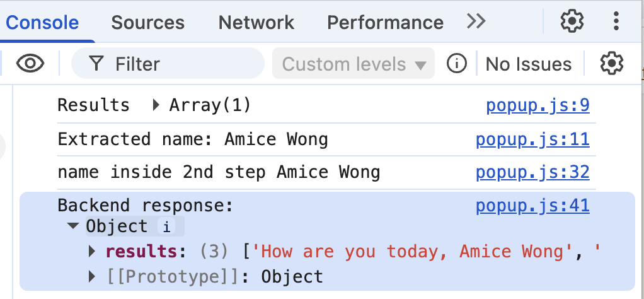Click the info badge next to Object
644x299 pixels.
click(x=166, y=226)
